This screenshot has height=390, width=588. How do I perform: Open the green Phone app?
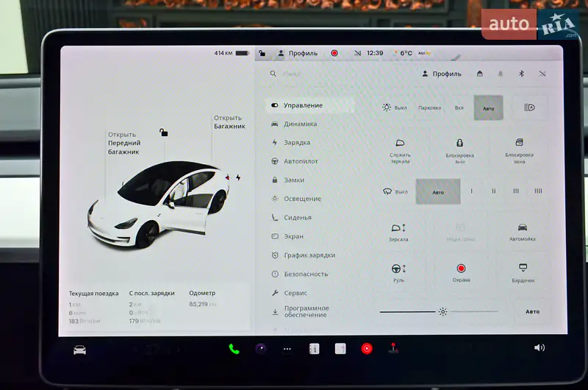pyautogui.click(x=234, y=349)
